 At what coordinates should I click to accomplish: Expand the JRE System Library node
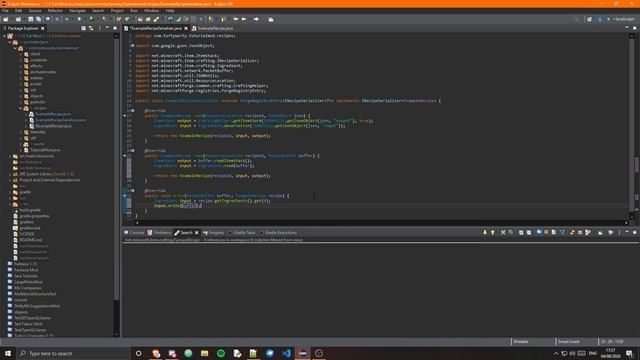click(x=10, y=174)
